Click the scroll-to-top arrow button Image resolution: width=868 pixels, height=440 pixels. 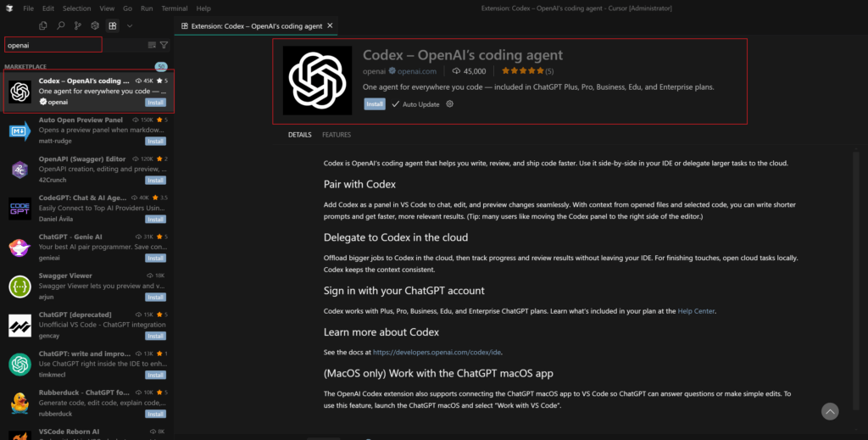click(x=830, y=411)
